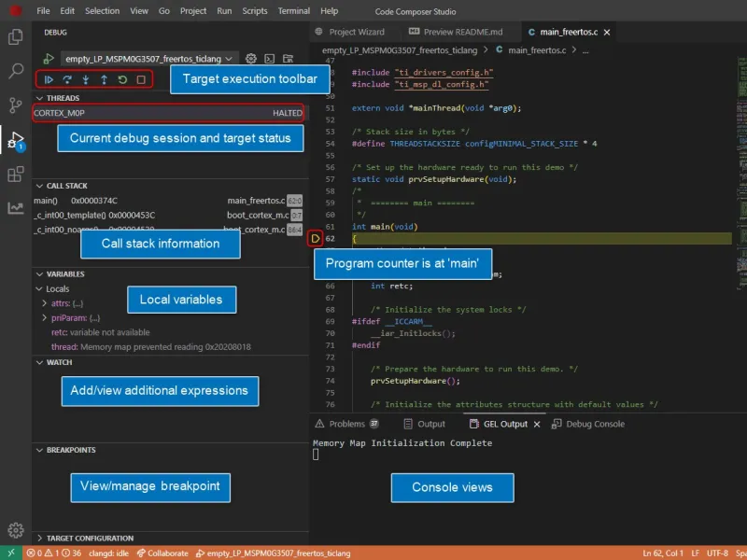This screenshot has height=560, width=747.
Task: Switch to the Output panel tab
Action: click(425, 424)
